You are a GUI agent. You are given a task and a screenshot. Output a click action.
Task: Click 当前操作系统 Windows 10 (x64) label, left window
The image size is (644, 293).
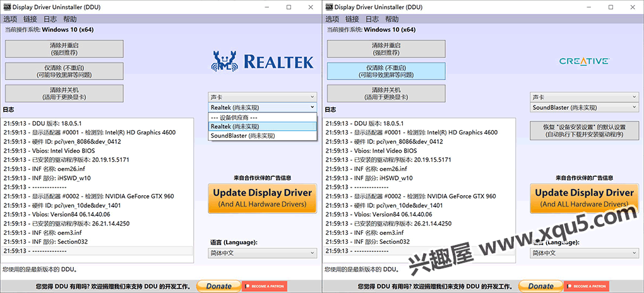tap(49, 30)
